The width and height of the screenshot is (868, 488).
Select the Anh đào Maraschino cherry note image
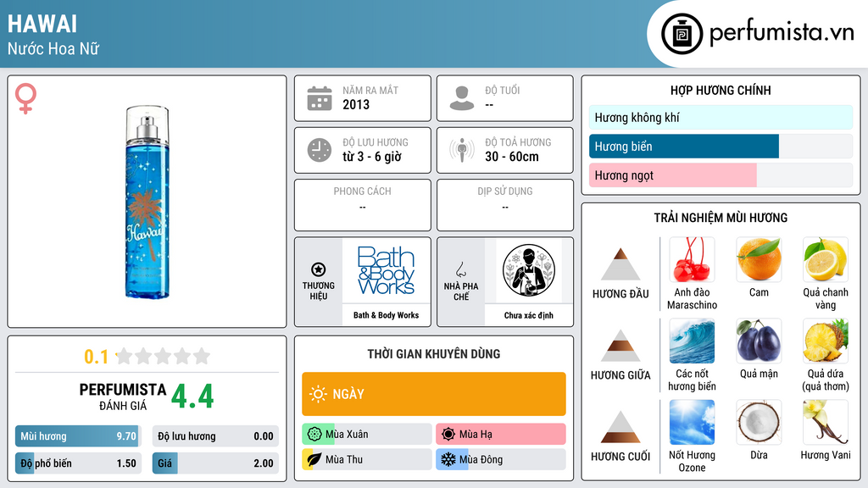(692, 260)
